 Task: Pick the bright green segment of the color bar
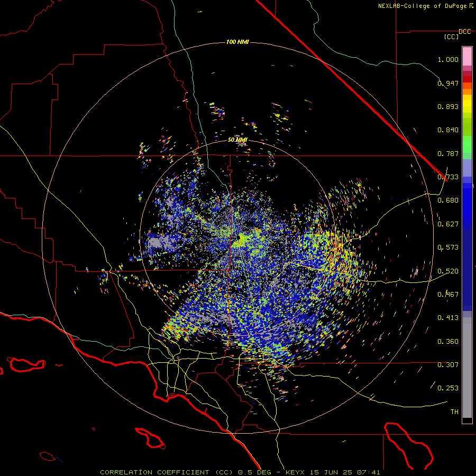click(x=467, y=144)
